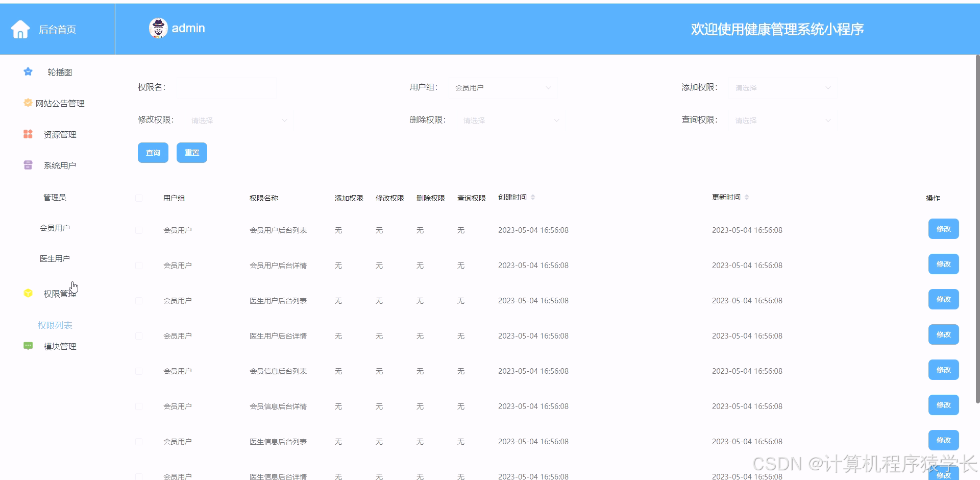
Task: Select the 医生用户 submenu item
Action: coord(55,258)
